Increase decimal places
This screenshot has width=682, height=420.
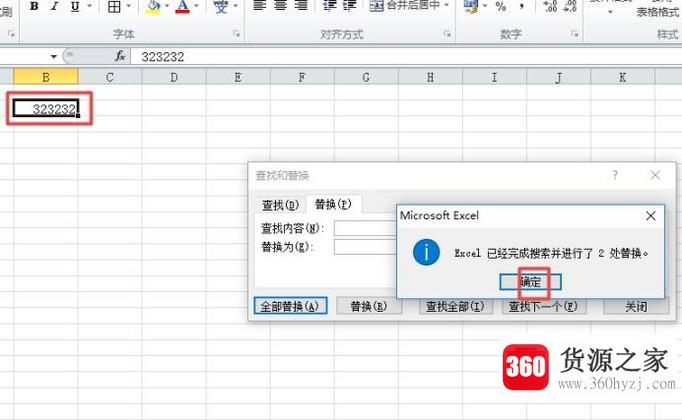(550, 6)
